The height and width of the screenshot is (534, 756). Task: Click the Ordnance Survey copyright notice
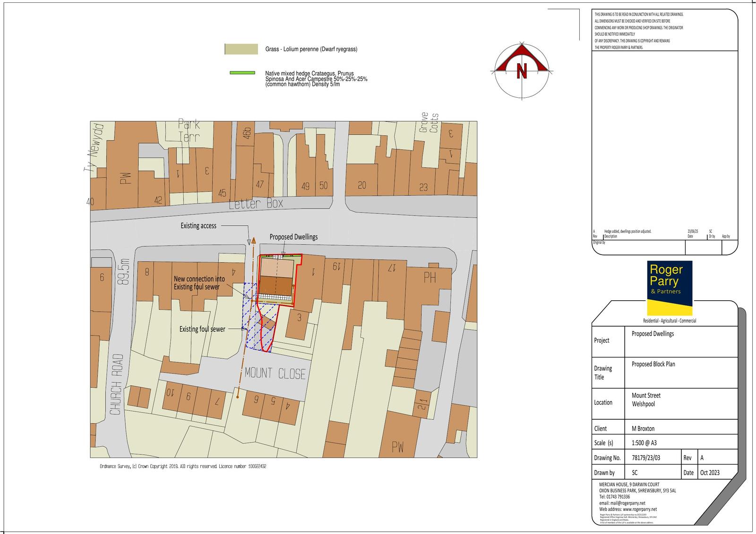point(183,466)
